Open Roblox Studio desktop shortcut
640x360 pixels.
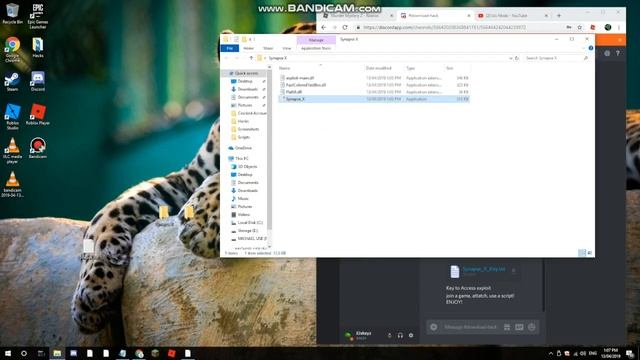(x=12, y=116)
